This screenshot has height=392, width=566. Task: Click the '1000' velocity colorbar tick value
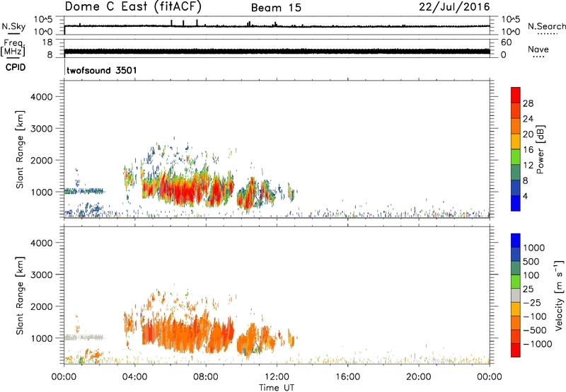point(534,248)
